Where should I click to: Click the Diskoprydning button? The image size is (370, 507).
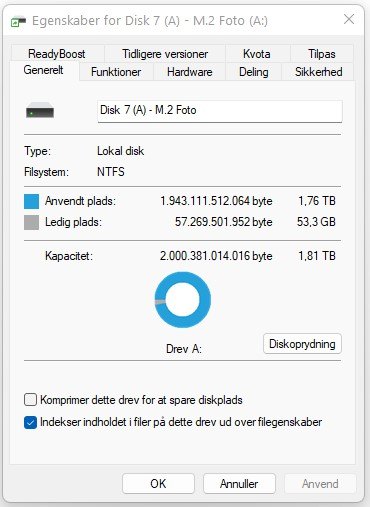point(302,344)
